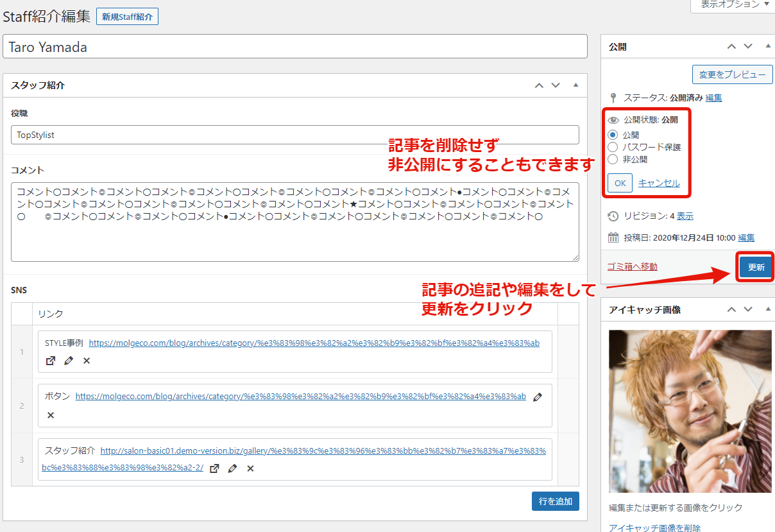Remove the STYLE事例 link with X icon

point(87,361)
